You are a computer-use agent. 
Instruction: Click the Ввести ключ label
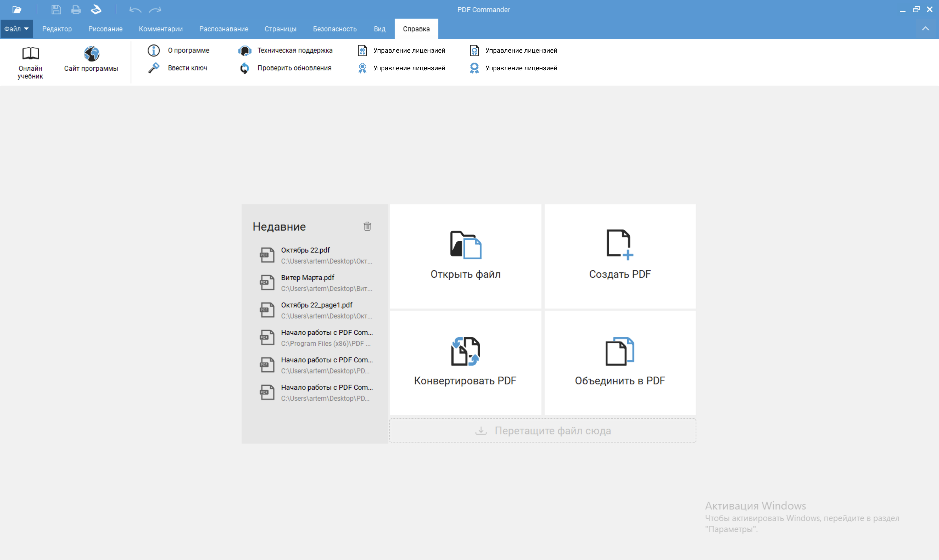[x=188, y=68]
